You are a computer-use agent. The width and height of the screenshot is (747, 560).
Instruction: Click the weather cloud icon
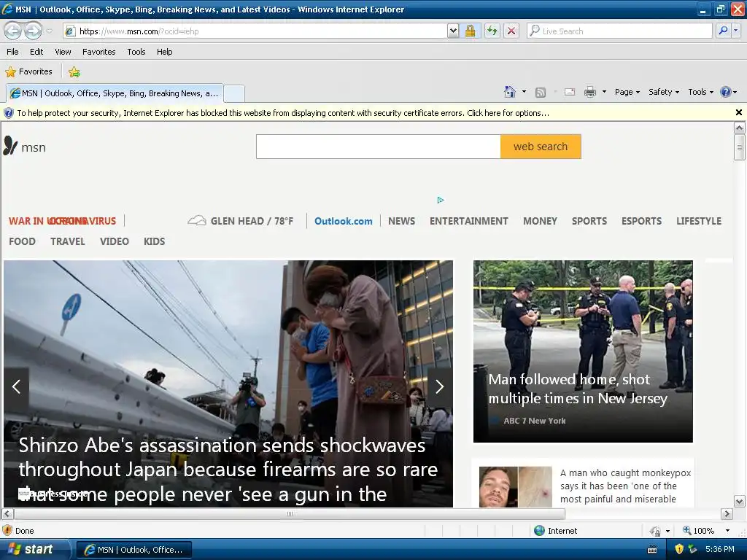click(x=197, y=220)
